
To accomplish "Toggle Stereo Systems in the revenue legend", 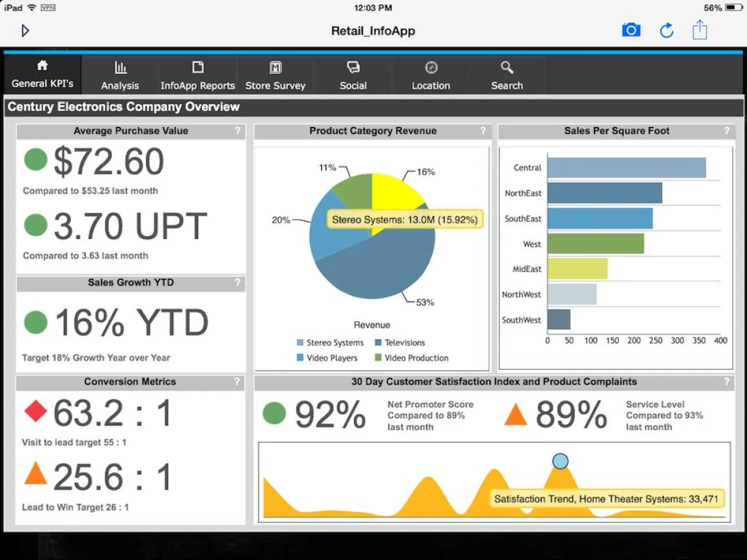I will pyautogui.click(x=330, y=342).
